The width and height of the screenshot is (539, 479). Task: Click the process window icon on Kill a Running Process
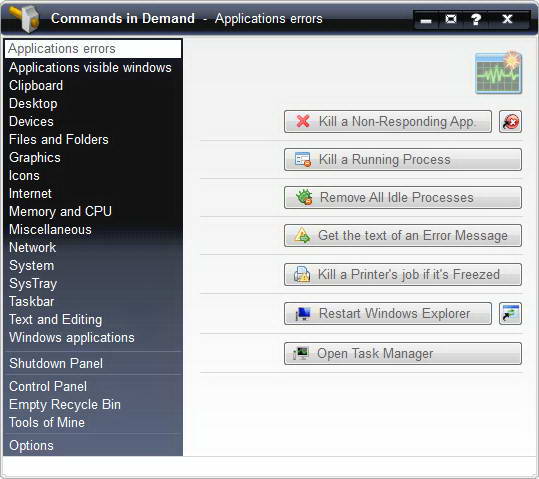(303, 160)
